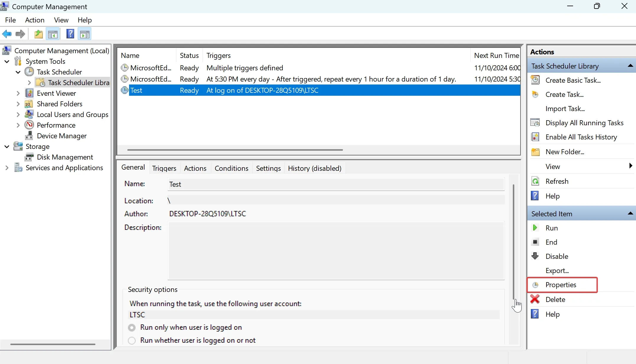Refresh the Task Scheduler view
636x364 pixels.
pyautogui.click(x=557, y=181)
